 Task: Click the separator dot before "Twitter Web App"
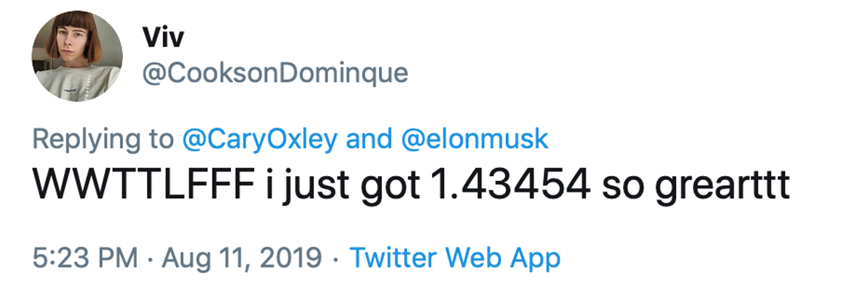pyautogui.click(x=336, y=257)
